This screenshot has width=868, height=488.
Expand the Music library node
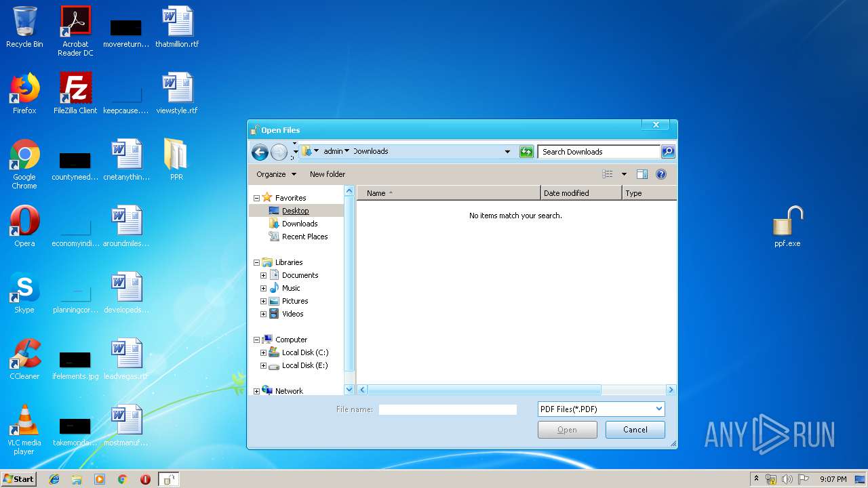point(264,288)
